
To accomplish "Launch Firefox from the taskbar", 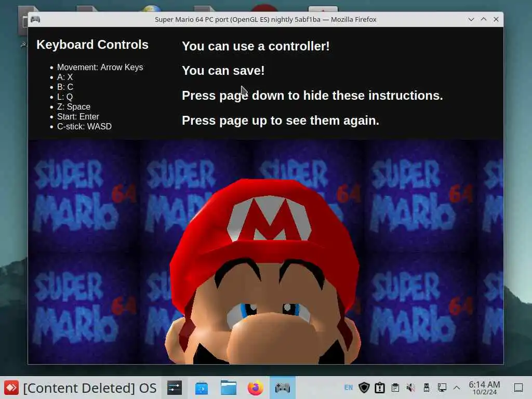I will 256,388.
